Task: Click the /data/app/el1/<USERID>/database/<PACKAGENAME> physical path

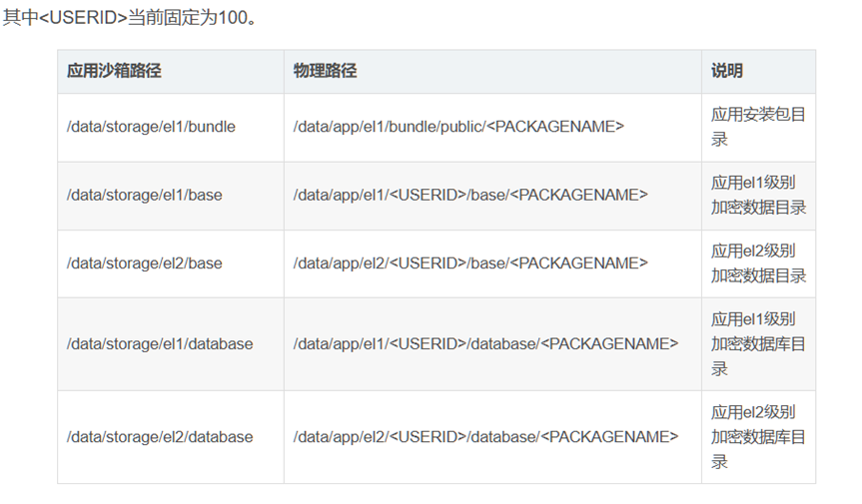Action: point(486,344)
